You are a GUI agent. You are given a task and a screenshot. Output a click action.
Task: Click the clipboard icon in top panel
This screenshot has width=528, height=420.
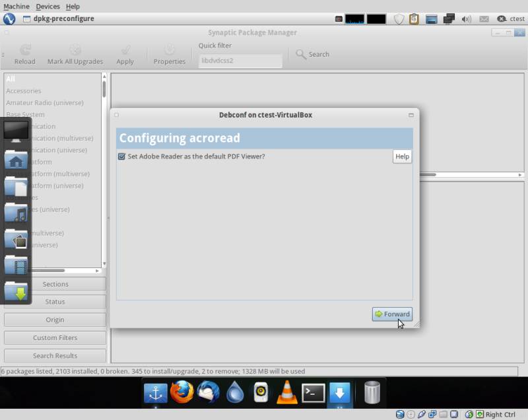coord(414,19)
